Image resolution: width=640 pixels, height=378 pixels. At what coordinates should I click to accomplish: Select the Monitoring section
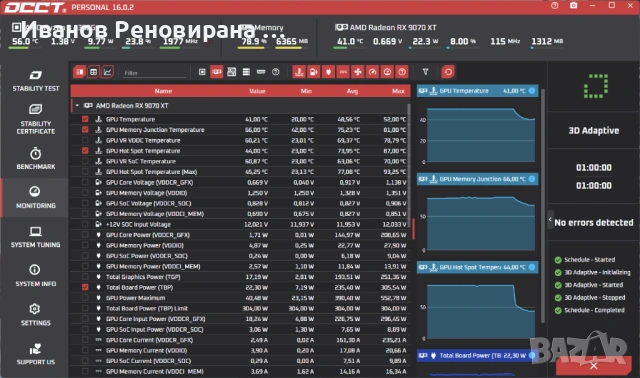[35, 198]
